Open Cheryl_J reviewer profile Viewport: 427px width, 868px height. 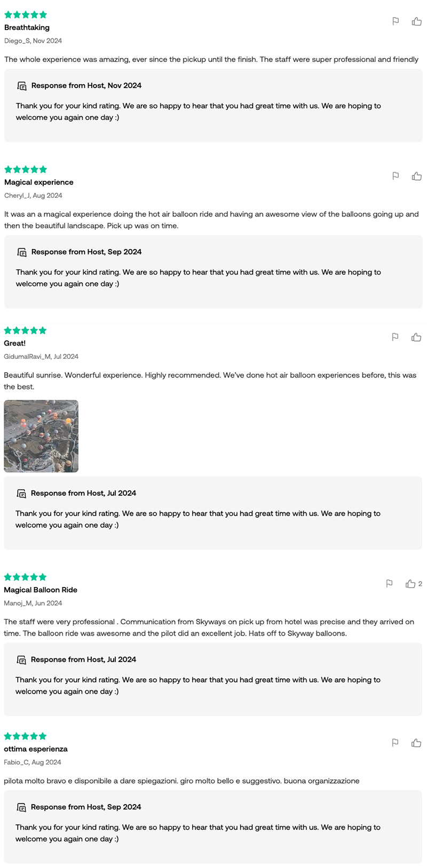pyautogui.click(x=17, y=195)
